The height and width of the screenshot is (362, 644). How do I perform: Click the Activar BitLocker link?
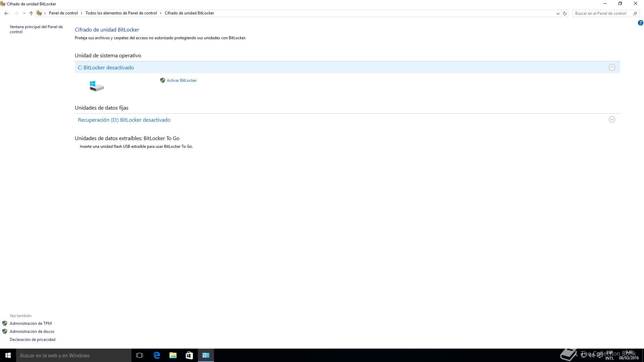(x=181, y=80)
